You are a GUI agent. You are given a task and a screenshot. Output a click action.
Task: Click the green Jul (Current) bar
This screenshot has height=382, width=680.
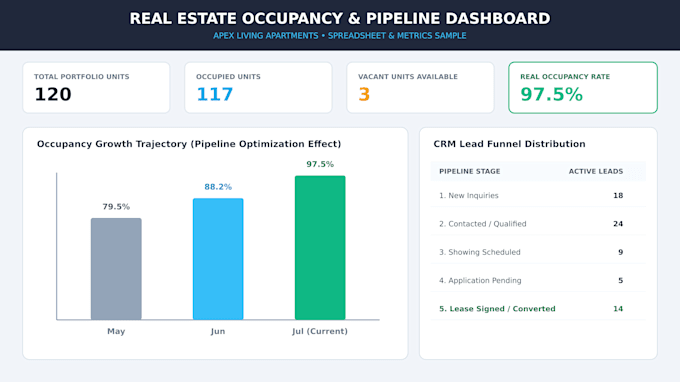320,248
